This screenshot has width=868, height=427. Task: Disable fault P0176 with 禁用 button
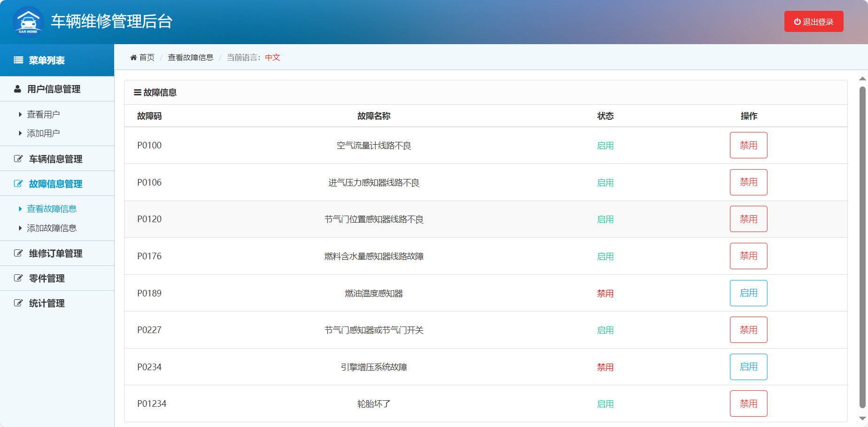pyautogui.click(x=748, y=256)
